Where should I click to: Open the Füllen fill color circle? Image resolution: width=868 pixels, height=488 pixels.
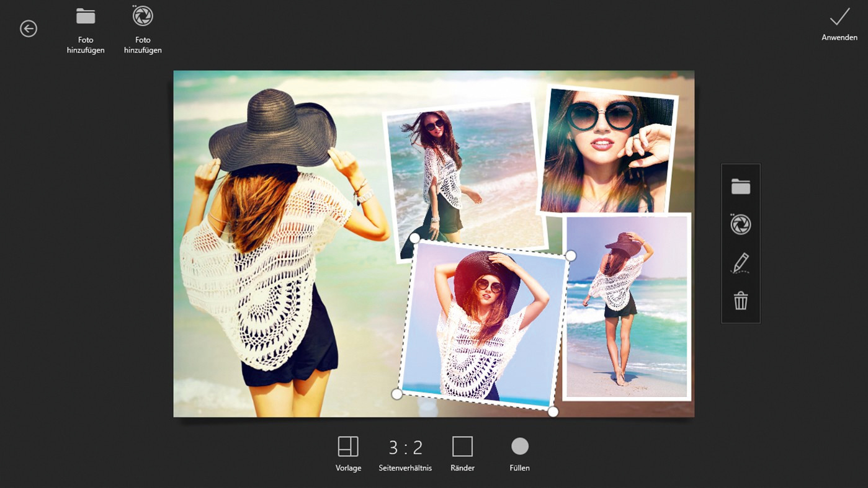pyautogui.click(x=519, y=454)
